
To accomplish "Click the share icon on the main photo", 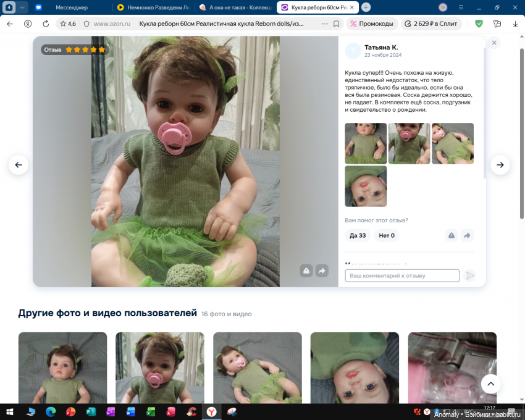I will [x=322, y=271].
